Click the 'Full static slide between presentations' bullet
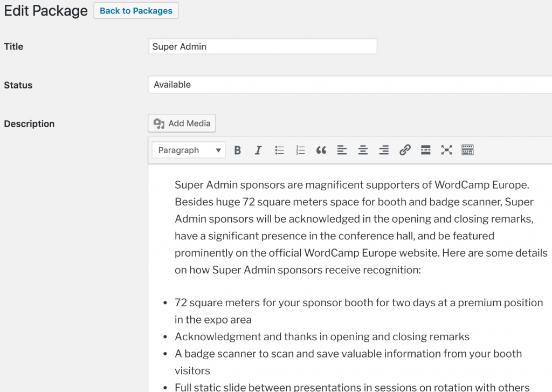 point(352,387)
